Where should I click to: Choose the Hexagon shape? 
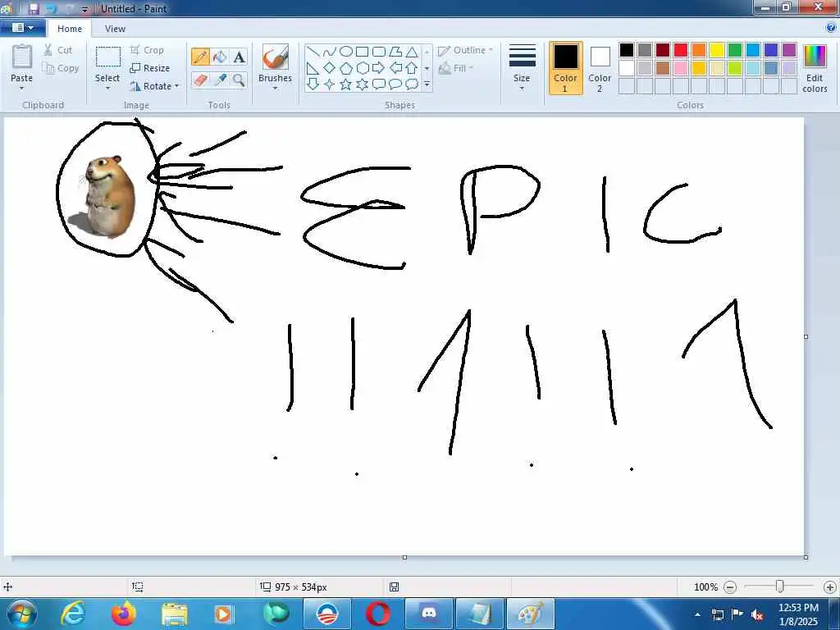pos(362,68)
